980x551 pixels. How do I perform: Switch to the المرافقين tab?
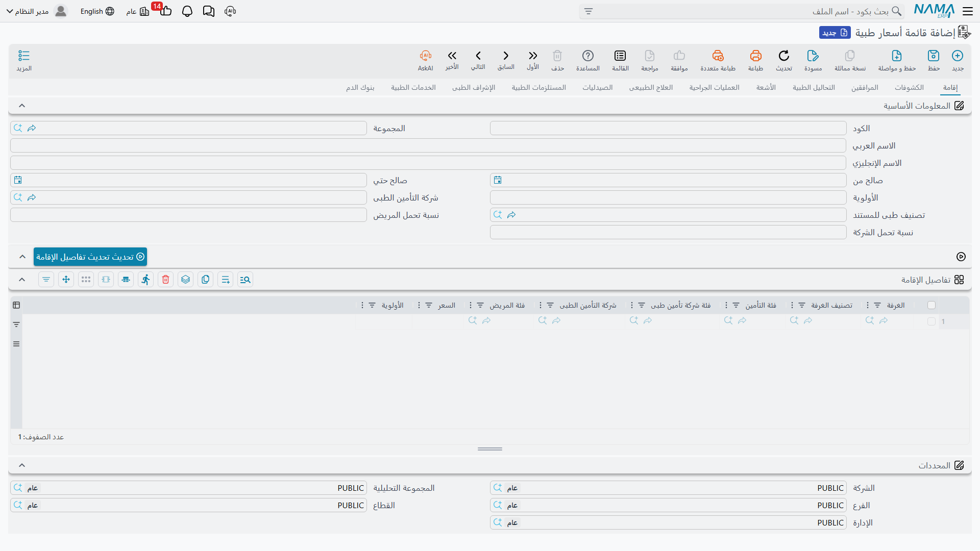(865, 87)
